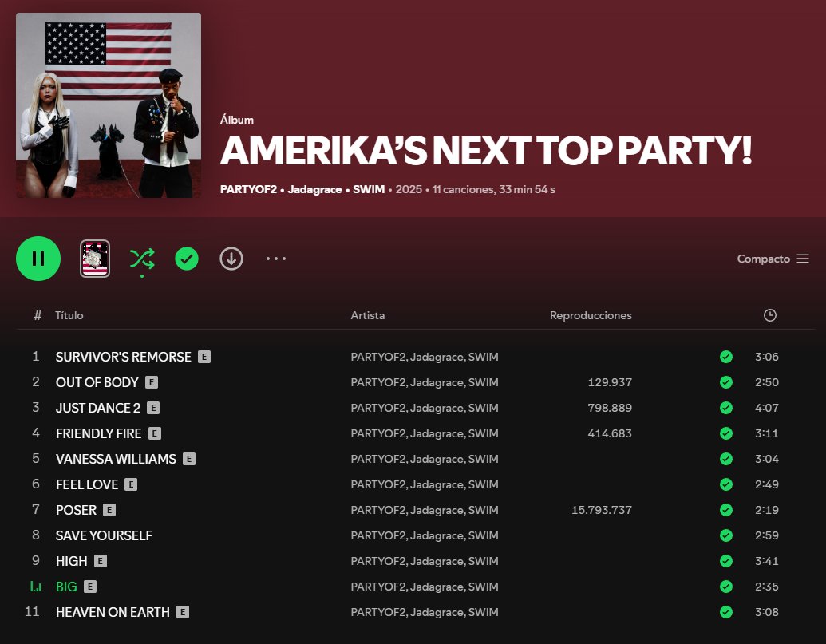Play the track VANESSA WILLIAMS

pos(116,459)
